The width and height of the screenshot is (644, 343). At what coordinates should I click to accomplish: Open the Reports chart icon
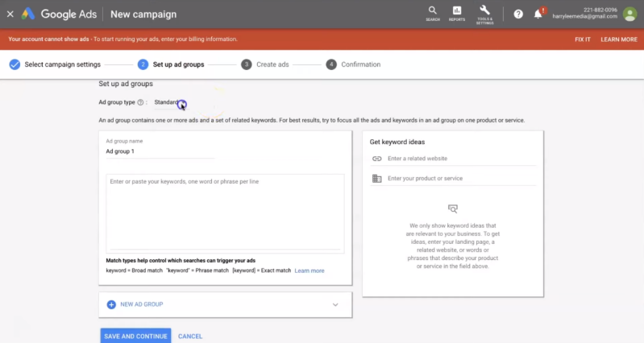[x=457, y=12]
